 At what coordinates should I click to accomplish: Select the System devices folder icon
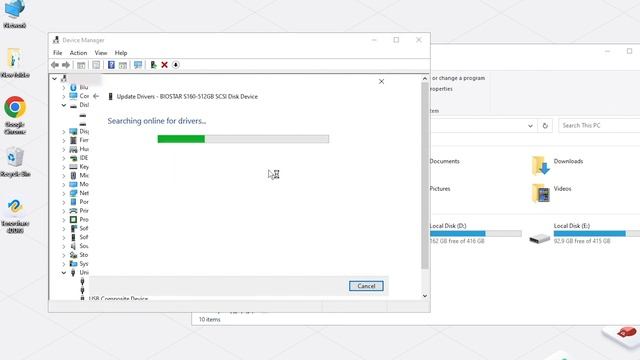73,264
